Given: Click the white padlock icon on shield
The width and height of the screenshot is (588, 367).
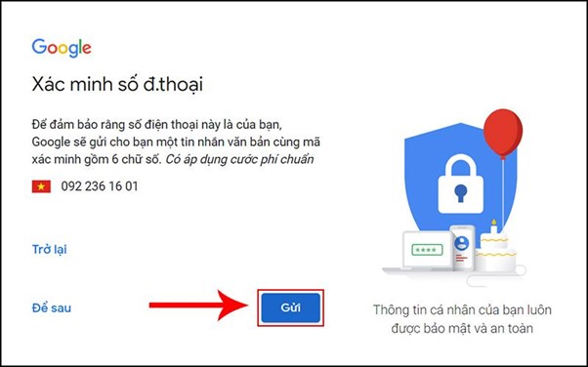Looking at the screenshot, I should click(x=461, y=183).
